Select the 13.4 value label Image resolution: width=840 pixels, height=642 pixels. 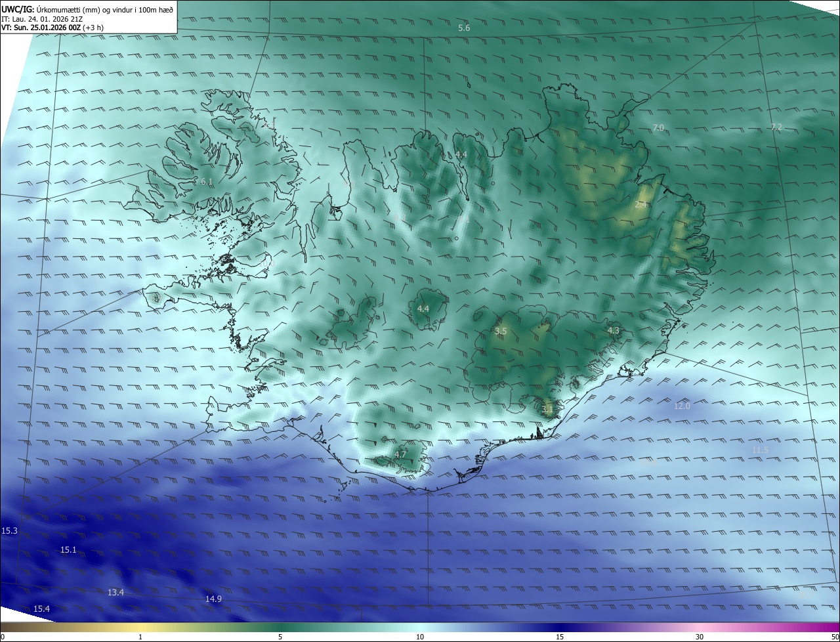pyautogui.click(x=115, y=592)
